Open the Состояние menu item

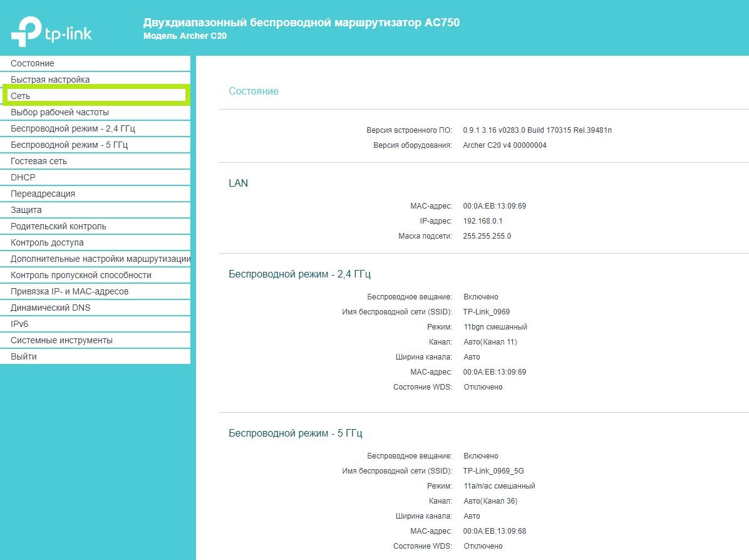tap(33, 63)
